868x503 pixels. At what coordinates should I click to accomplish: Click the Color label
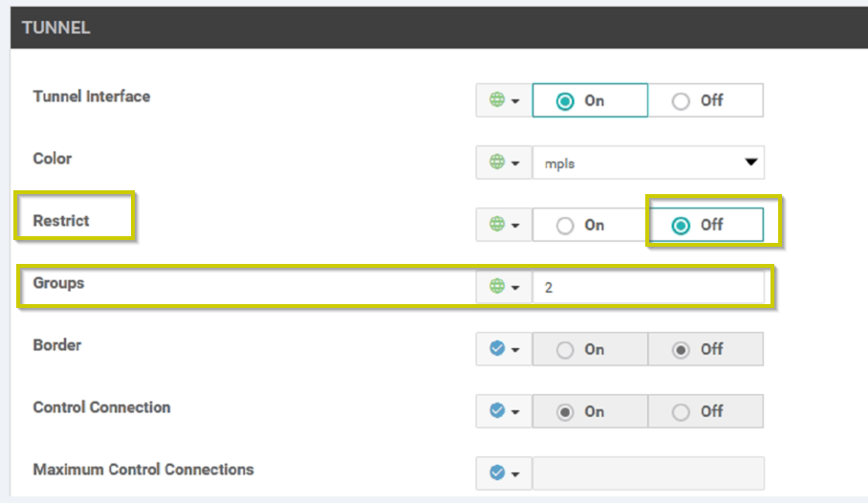[x=52, y=159]
